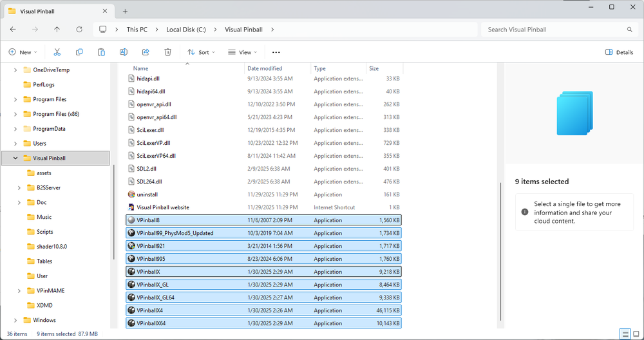The image size is (644, 340).
Task: Click the Paste clipboard icon
Action: coord(102,52)
